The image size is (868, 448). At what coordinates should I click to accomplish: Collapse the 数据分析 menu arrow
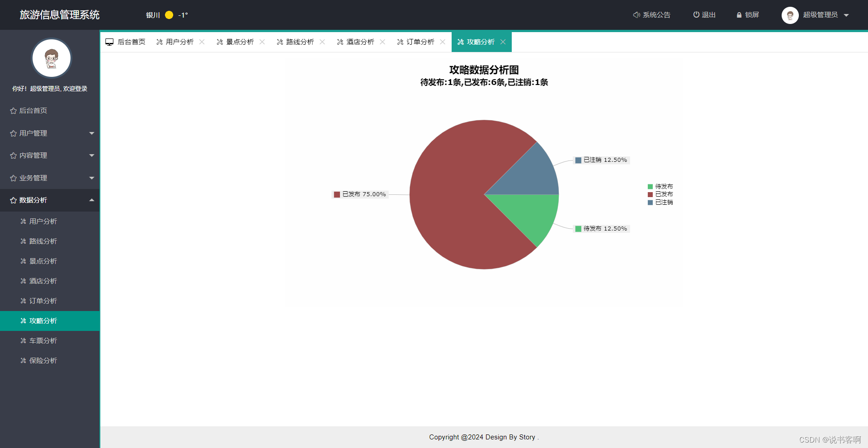[x=92, y=200]
